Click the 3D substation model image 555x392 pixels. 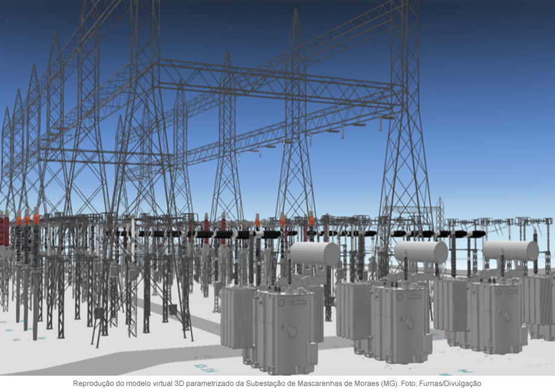click(x=277, y=188)
